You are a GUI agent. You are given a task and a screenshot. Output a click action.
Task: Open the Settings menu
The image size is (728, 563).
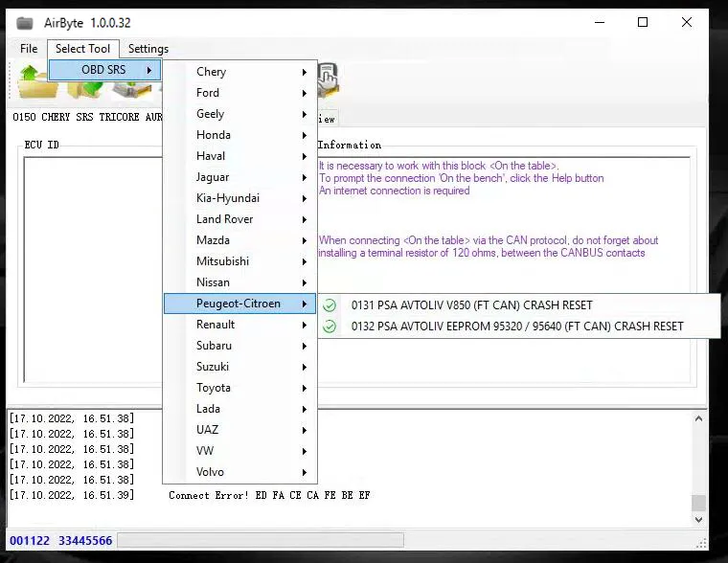(x=148, y=49)
